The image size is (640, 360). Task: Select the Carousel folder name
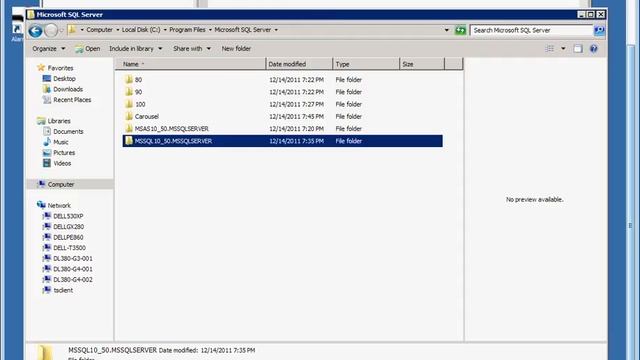147,116
